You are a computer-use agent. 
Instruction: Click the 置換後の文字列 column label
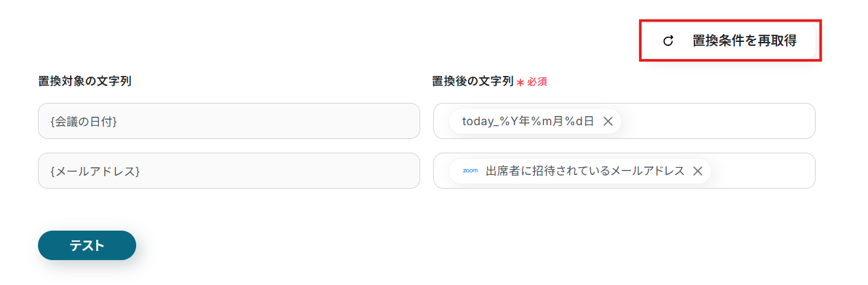coord(472,81)
